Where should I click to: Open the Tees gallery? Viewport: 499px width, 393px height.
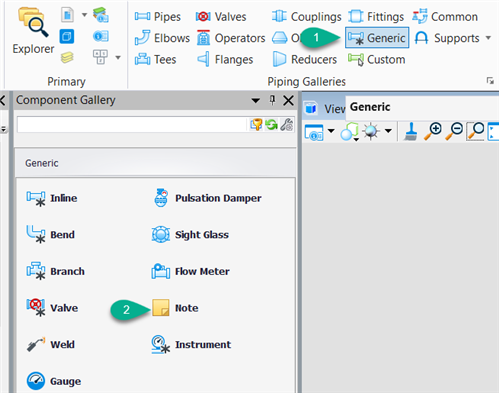pos(155,59)
